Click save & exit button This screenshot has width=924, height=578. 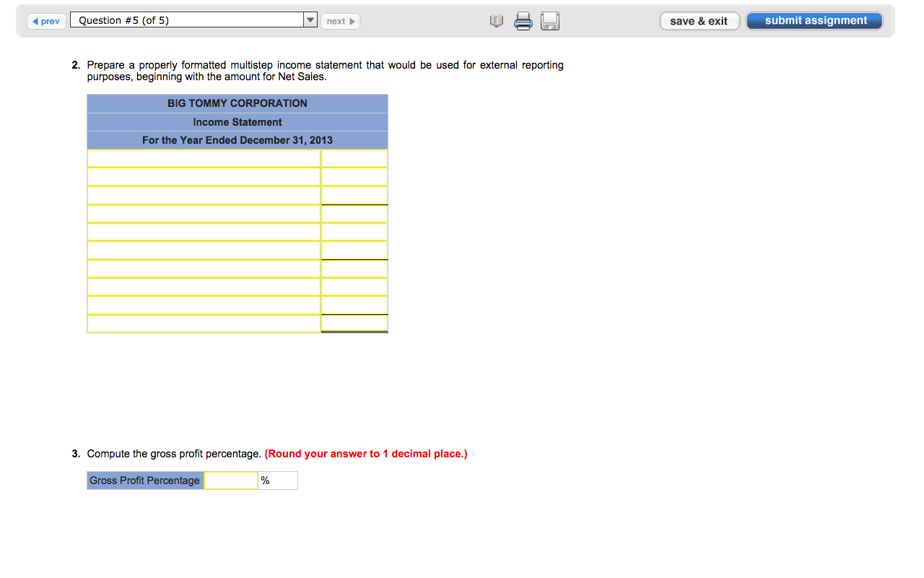[x=699, y=21]
